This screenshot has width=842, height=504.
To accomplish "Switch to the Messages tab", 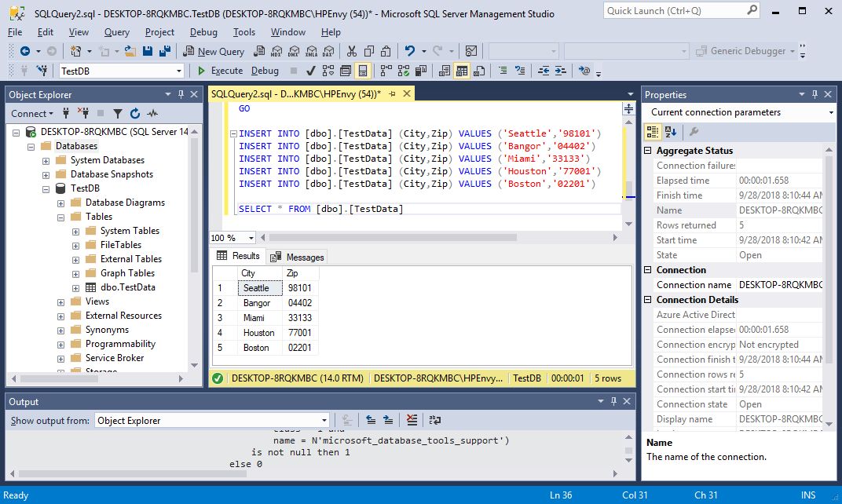I will [x=298, y=257].
